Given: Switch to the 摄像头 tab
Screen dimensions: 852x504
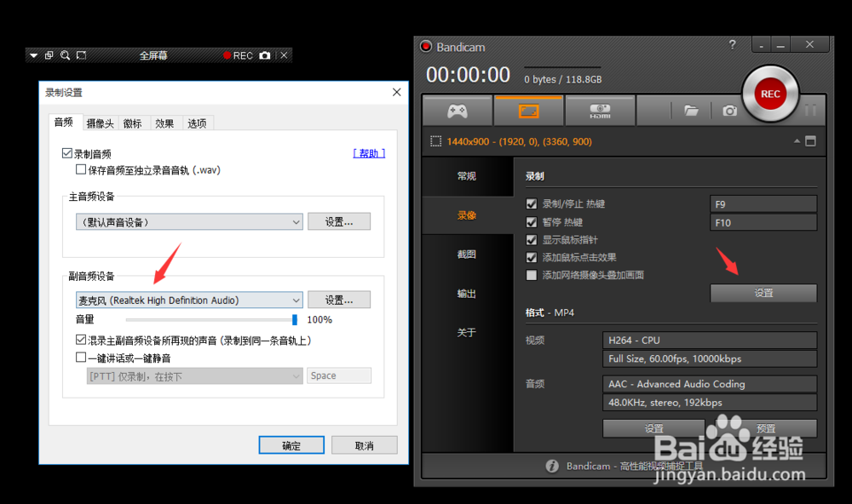Looking at the screenshot, I should point(100,123).
